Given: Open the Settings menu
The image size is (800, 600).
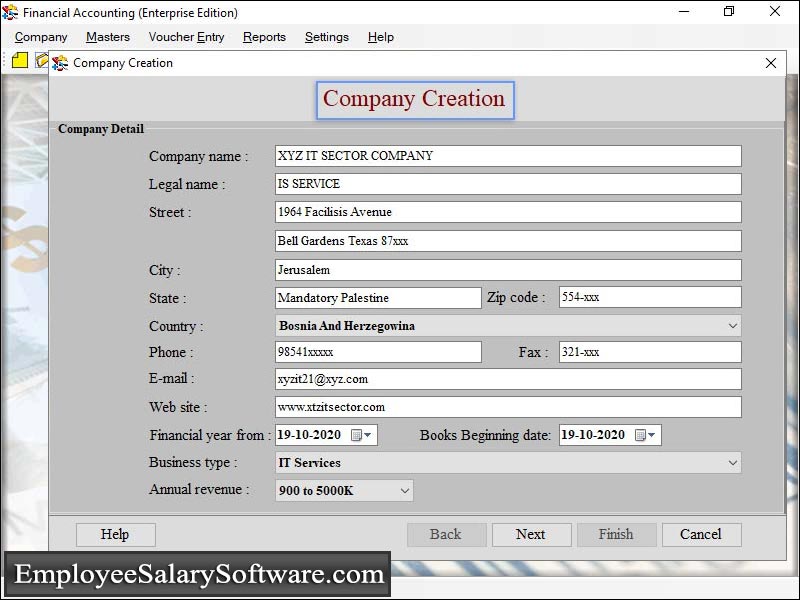Looking at the screenshot, I should [x=327, y=37].
